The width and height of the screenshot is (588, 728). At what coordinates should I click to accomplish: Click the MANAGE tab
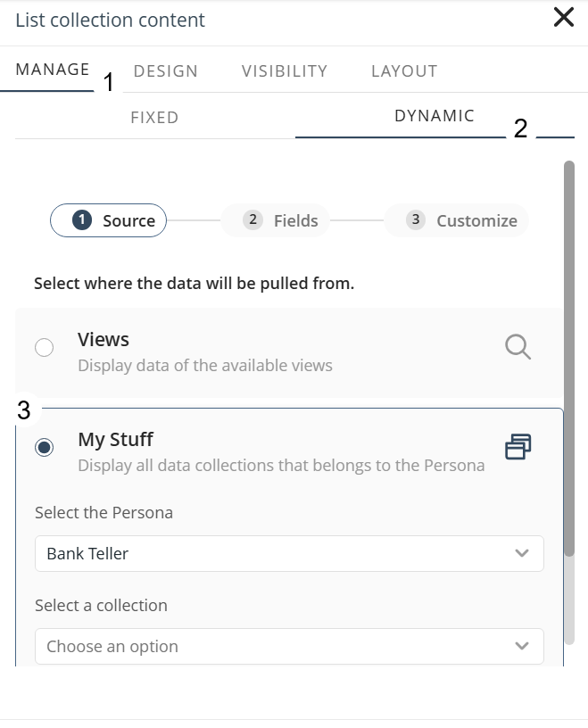coord(51,68)
